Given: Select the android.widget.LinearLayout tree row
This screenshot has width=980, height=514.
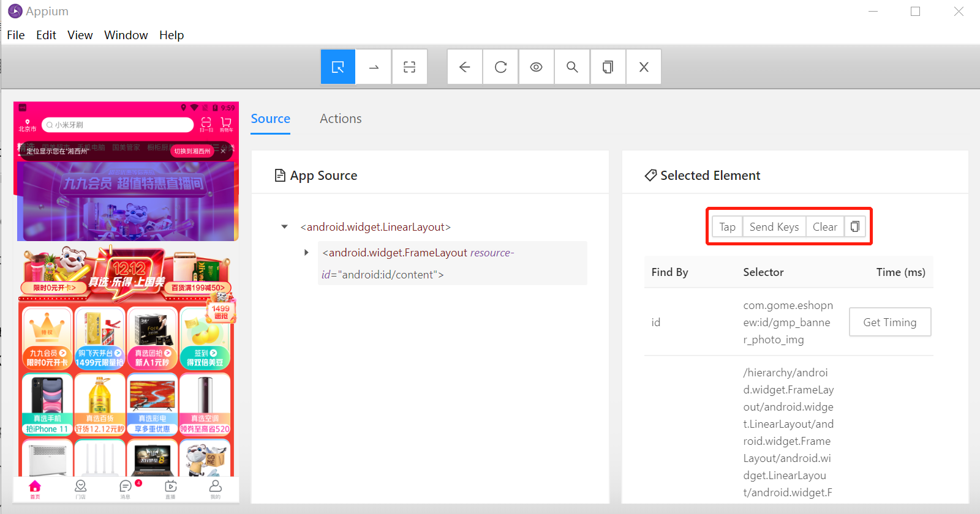Looking at the screenshot, I should [375, 227].
